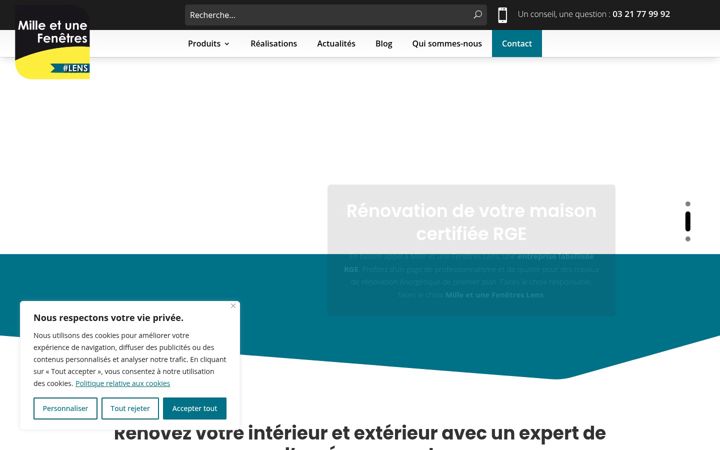720x450 pixels.
Task: Open Qui sommes-nous page
Action: (x=447, y=44)
